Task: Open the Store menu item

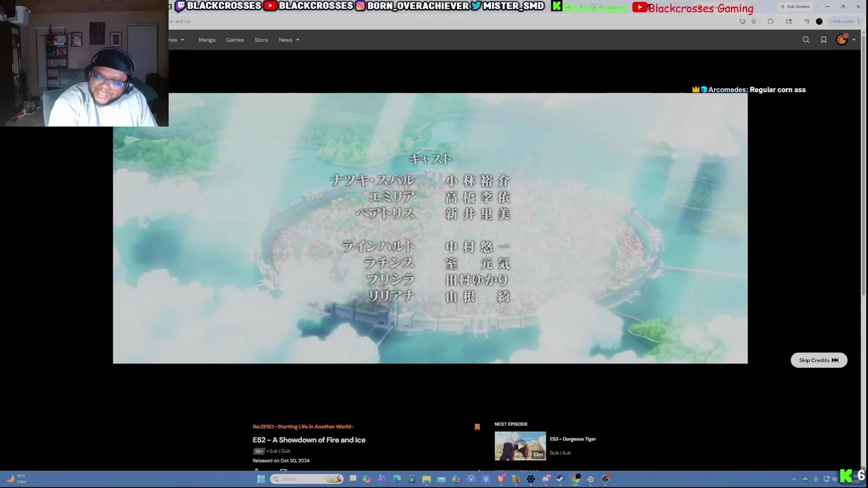Action: [261, 40]
